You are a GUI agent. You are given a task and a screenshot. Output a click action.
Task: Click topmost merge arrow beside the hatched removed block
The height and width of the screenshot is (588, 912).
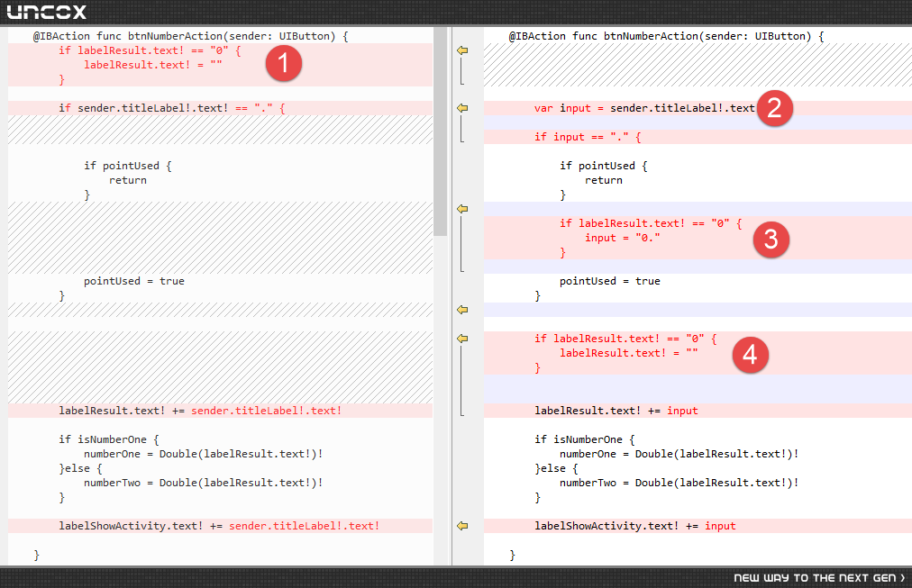coord(462,50)
